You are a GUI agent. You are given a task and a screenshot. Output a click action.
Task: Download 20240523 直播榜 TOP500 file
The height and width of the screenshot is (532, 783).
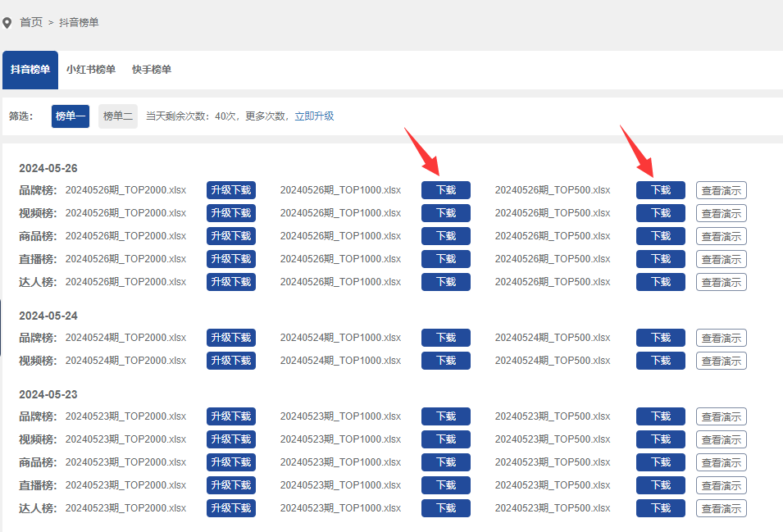click(x=661, y=485)
